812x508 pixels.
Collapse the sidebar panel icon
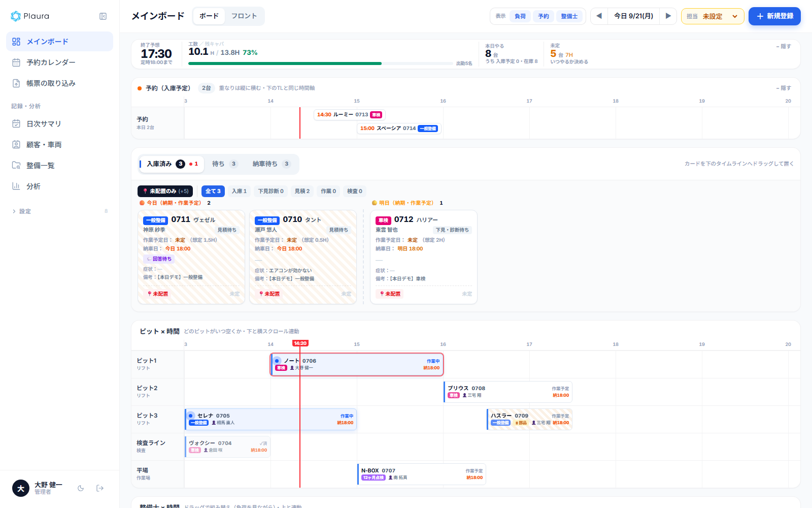click(x=103, y=16)
